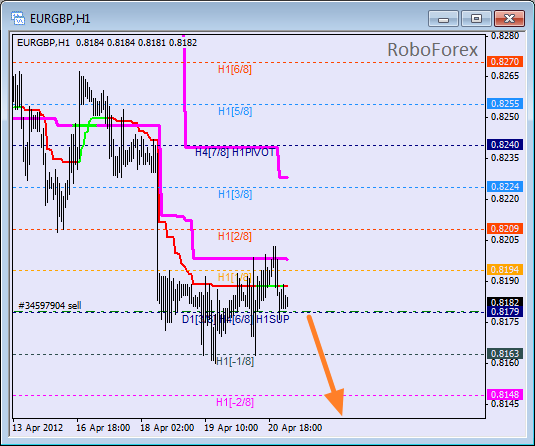The height and width of the screenshot is (446, 535).
Task: Click the 0.8250 price scale value
Action: (505, 117)
